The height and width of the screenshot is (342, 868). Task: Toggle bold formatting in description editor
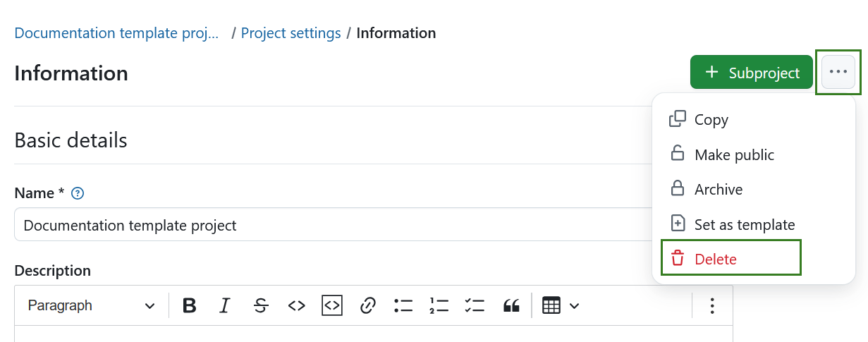(x=189, y=305)
